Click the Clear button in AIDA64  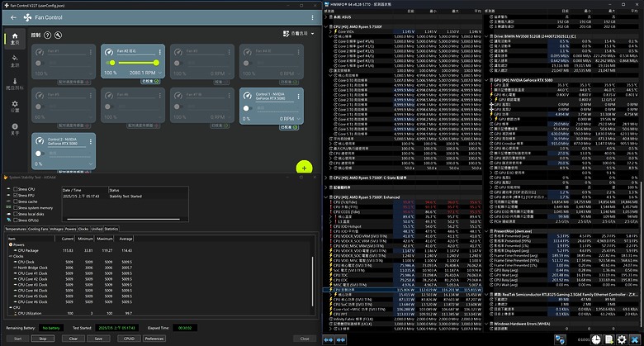[x=73, y=339]
